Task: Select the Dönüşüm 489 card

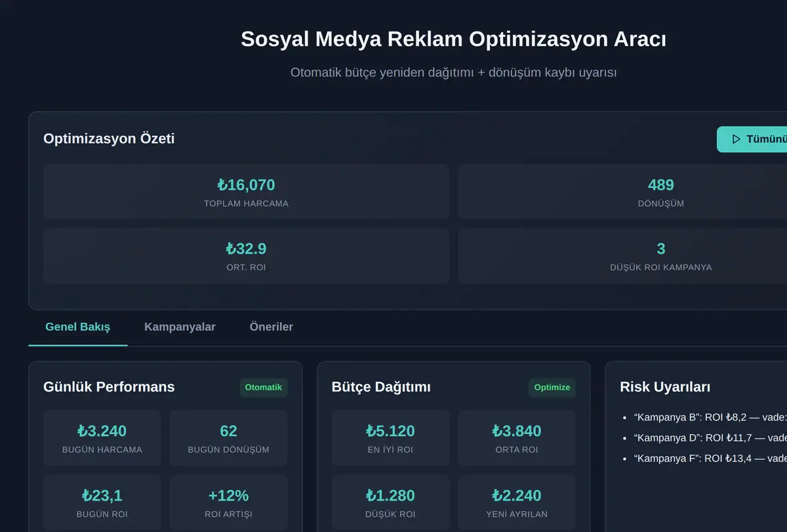Action: 622,192
